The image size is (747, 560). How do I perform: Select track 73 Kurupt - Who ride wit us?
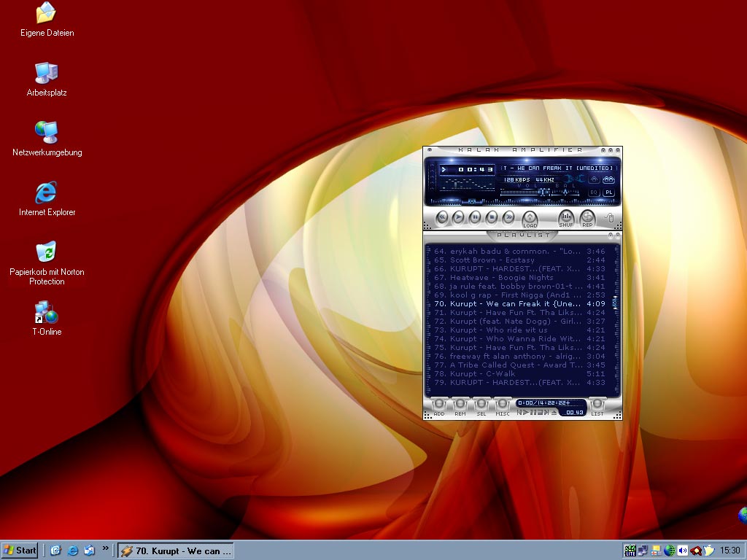[x=519, y=330]
